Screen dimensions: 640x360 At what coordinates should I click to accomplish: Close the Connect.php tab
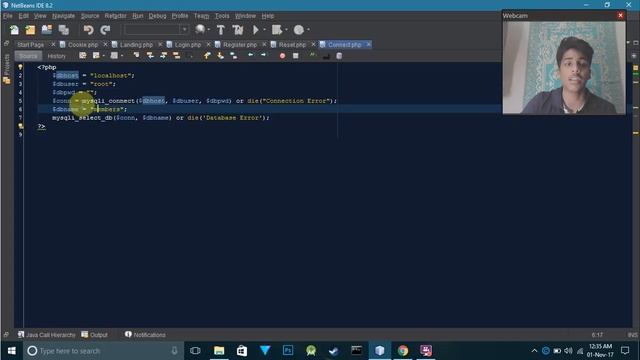pos(368,44)
